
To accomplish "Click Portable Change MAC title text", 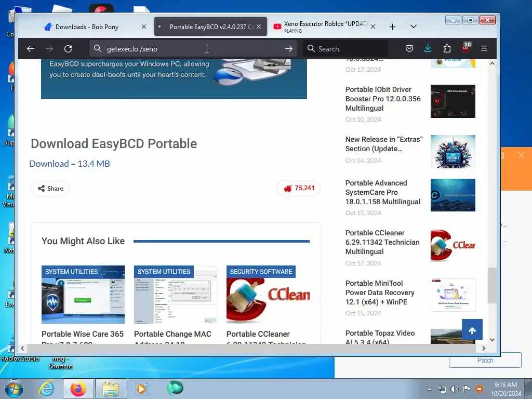I will click(x=172, y=334).
